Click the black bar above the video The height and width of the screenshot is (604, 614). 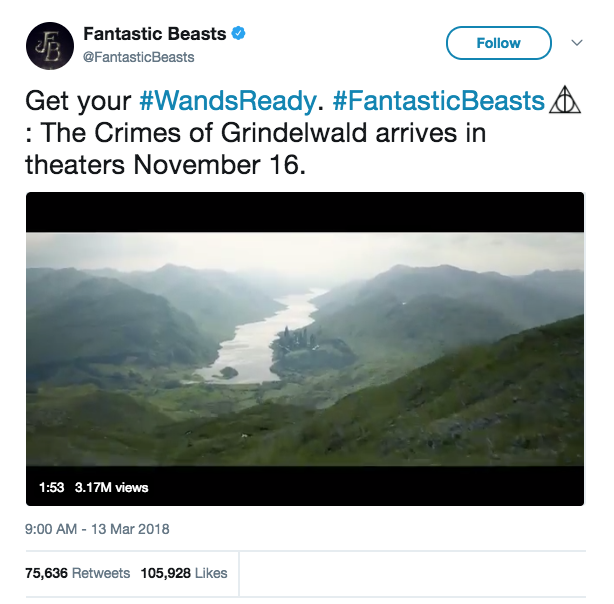click(304, 212)
